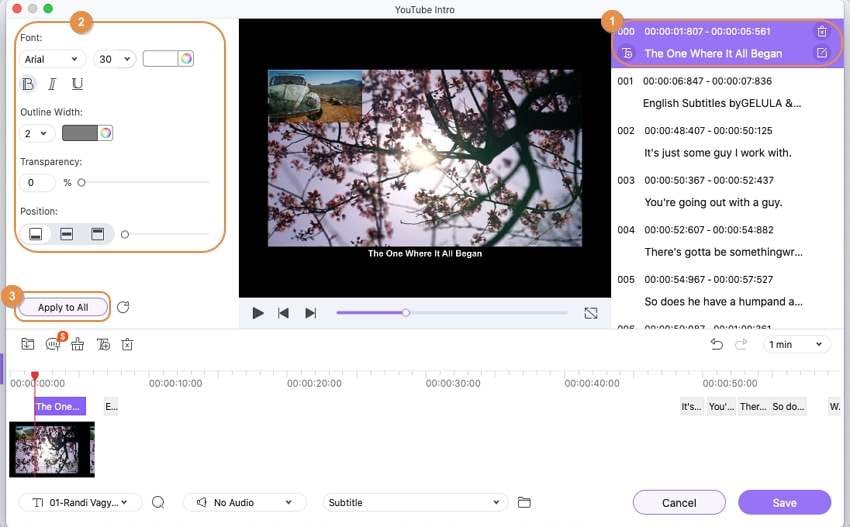Click the video thumbnail in timeline track
This screenshot has height=527, width=850.
[x=52, y=449]
